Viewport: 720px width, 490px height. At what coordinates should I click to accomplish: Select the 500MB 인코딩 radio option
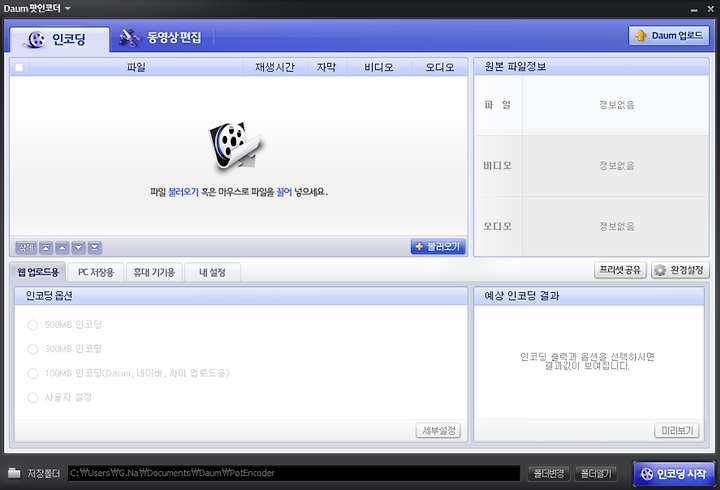pos(33,325)
